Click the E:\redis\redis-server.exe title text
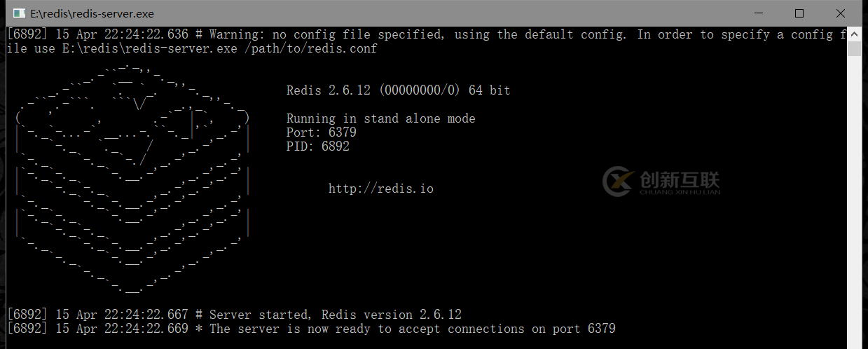Image resolution: width=868 pixels, height=349 pixels. 92,13
